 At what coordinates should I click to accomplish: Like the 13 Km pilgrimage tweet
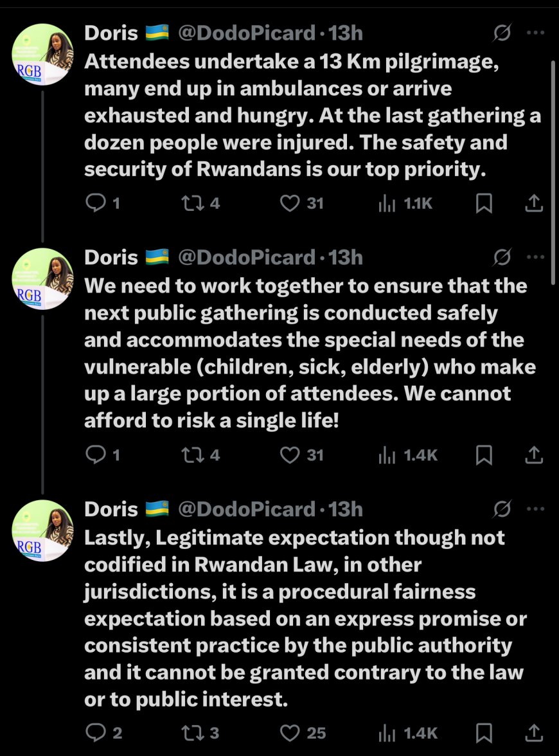coord(291,203)
